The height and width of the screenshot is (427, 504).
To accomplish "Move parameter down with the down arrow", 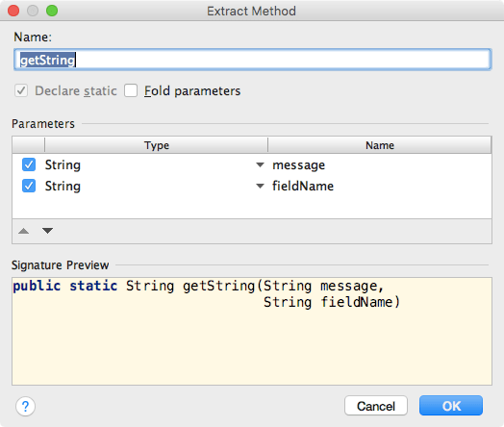I will coord(47,231).
